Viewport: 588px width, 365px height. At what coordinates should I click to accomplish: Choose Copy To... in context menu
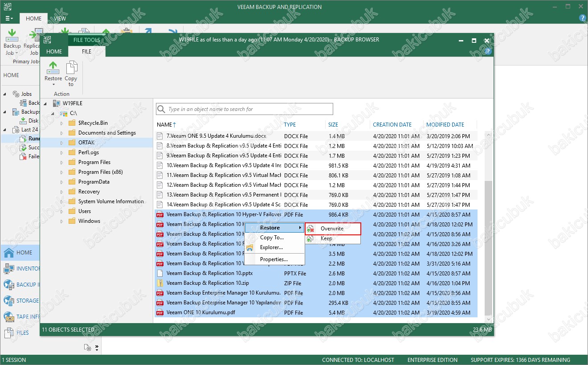[x=275, y=238]
